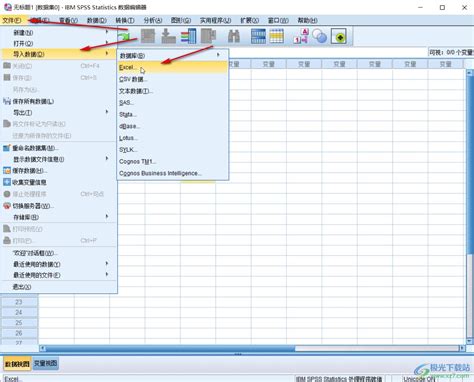Choose Excel... in the import submenu

tap(172, 67)
